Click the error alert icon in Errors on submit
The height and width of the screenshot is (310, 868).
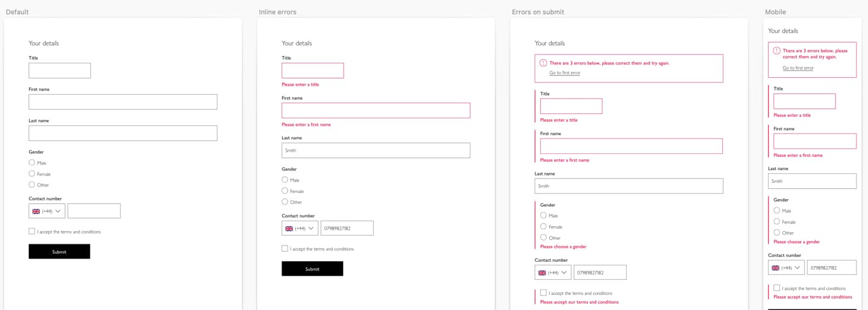coord(543,63)
